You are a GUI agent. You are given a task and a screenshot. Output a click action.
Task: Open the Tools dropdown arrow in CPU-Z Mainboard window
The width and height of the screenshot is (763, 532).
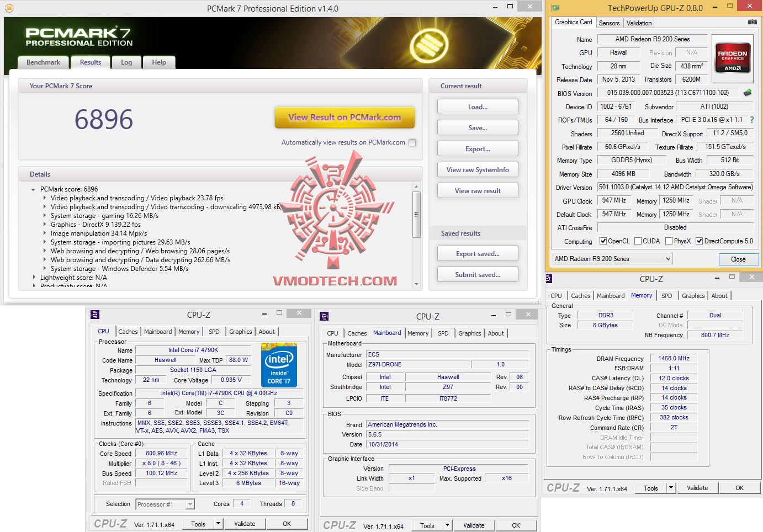coord(447,525)
